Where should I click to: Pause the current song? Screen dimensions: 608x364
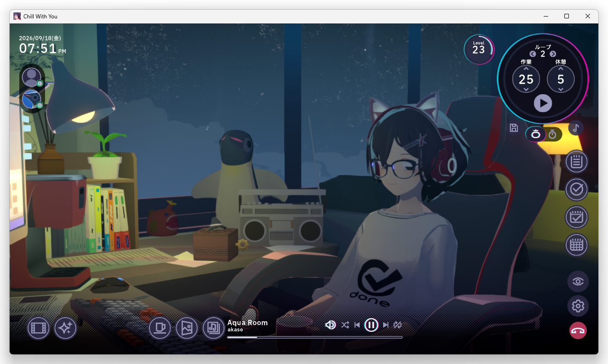pyautogui.click(x=371, y=325)
